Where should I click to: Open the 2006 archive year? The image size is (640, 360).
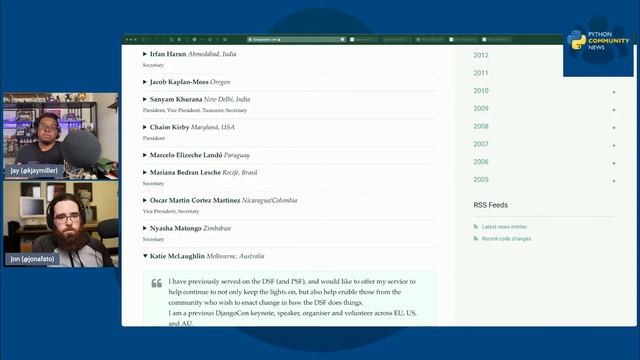[x=481, y=162]
